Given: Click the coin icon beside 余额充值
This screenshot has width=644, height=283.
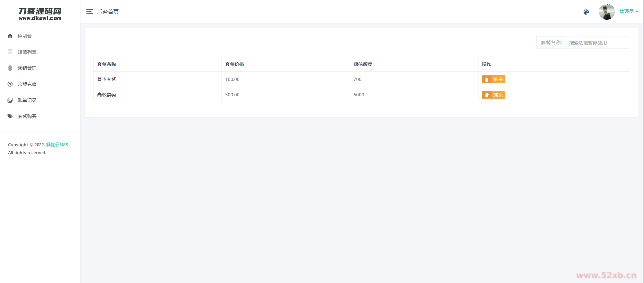Looking at the screenshot, I should pos(10,84).
